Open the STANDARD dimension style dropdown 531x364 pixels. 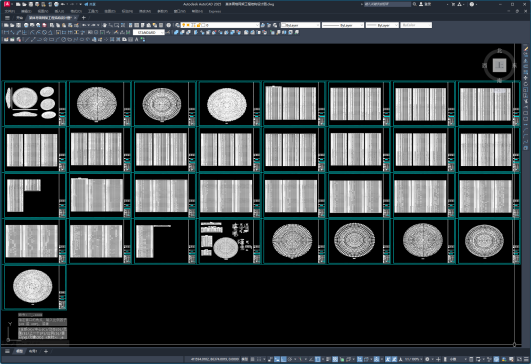point(148,32)
